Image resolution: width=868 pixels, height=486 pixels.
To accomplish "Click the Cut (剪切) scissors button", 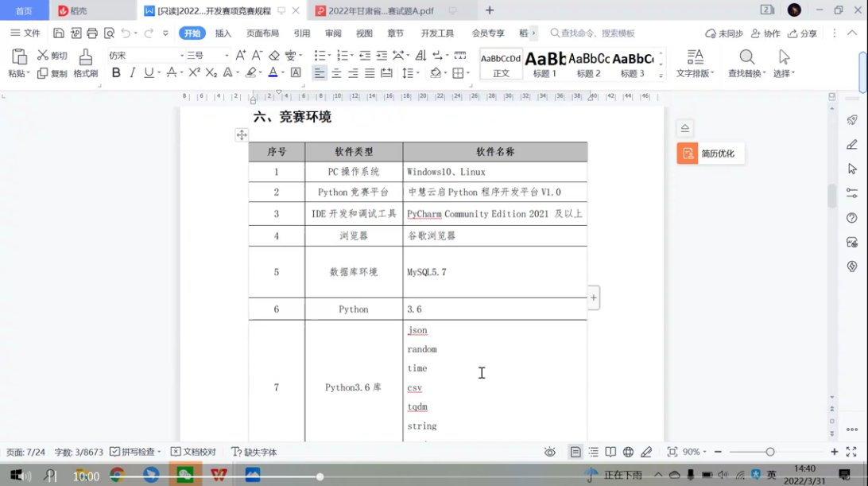I will point(52,56).
